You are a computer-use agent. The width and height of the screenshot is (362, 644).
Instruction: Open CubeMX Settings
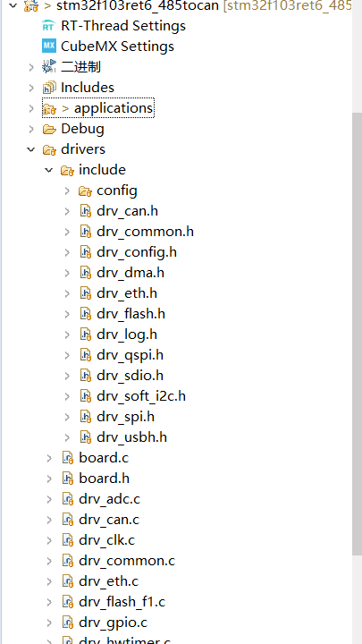coord(117,47)
